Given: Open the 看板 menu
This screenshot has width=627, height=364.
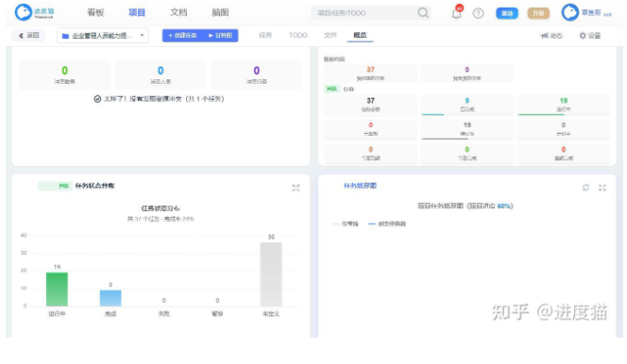Looking at the screenshot, I should [95, 13].
